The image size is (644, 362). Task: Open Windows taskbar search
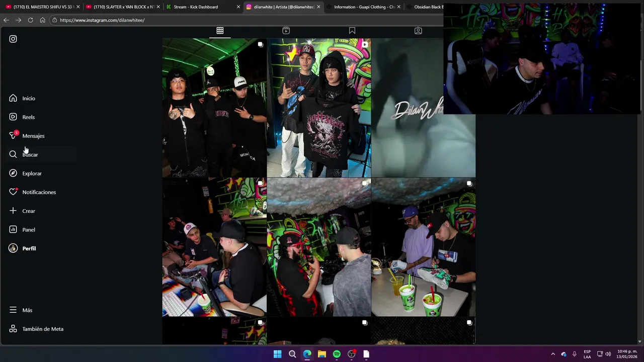[x=292, y=354]
